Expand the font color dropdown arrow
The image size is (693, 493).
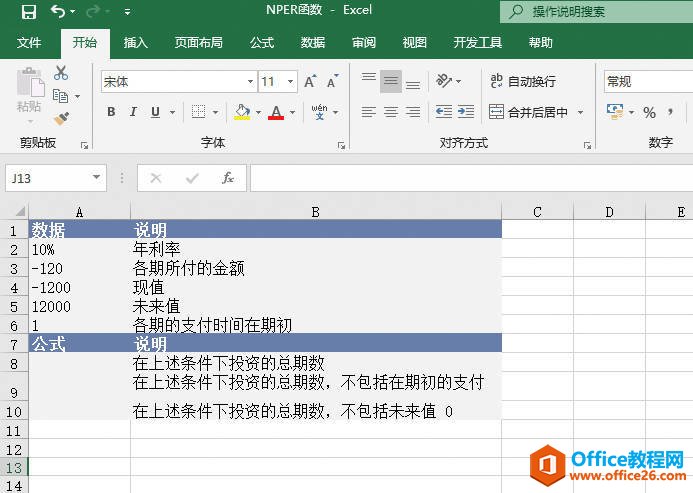point(293,112)
